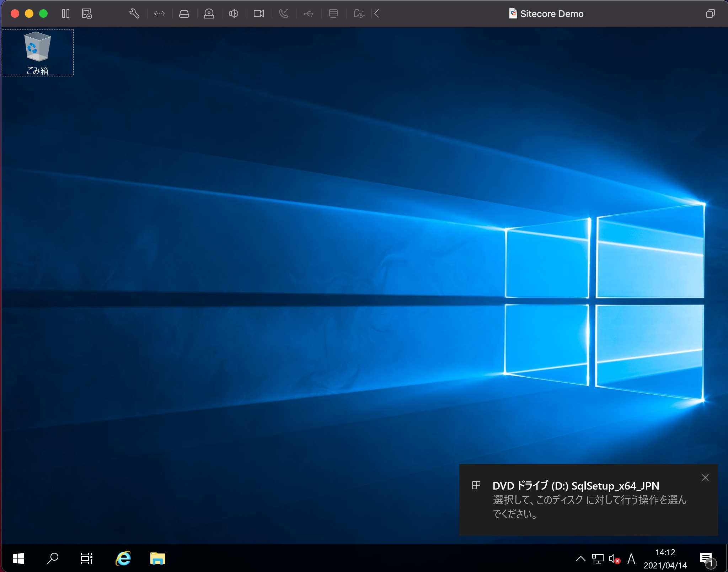Click the network status tray icon
The height and width of the screenshot is (572, 728).
click(598, 558)
